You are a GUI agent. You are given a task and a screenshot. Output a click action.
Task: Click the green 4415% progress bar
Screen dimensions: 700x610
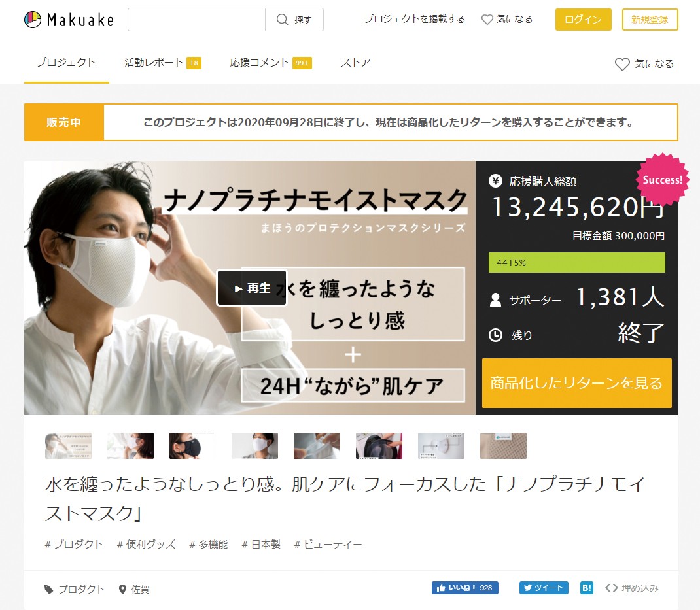click(x=576, y=263)
